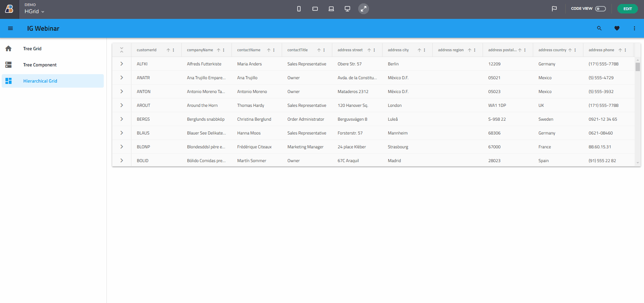This screenshot has width=644, height=303.
Task: Click the heart favorite icon
Action: pyautogui.click(x=617, y=28)
